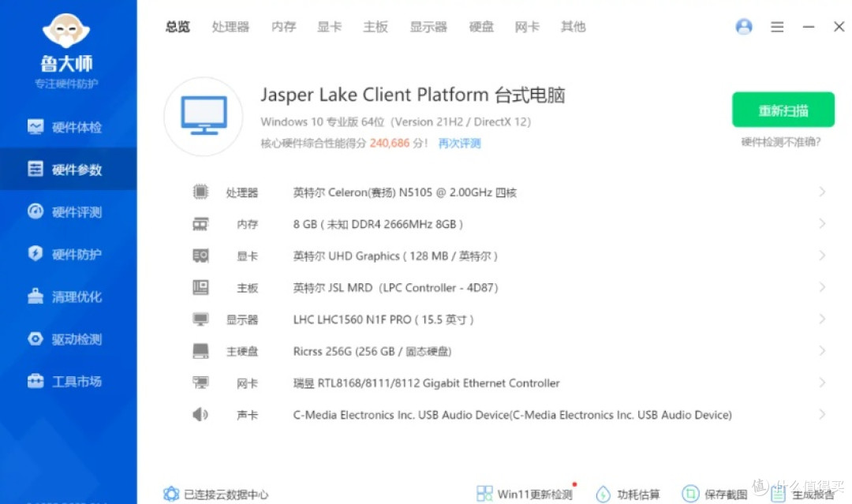Click the sound card speaker icon
852x504 pixels.
pyautogui.click(x=200, y=414)
